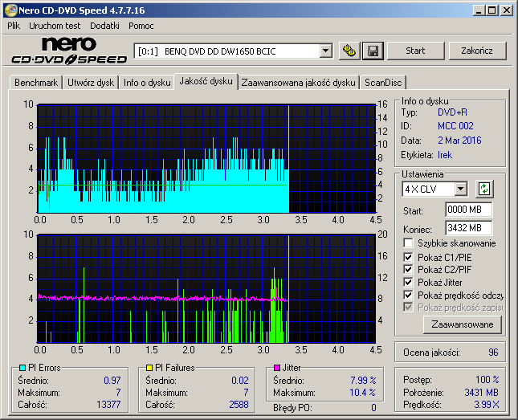Switch to the ScanDisc tab

click(x=383, y=82)
